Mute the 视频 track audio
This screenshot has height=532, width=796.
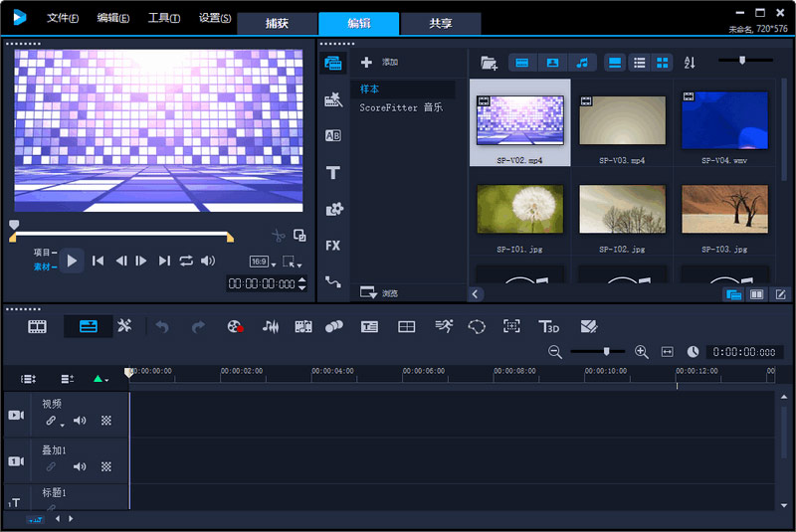pyautogui.click(x=80, y=421)
